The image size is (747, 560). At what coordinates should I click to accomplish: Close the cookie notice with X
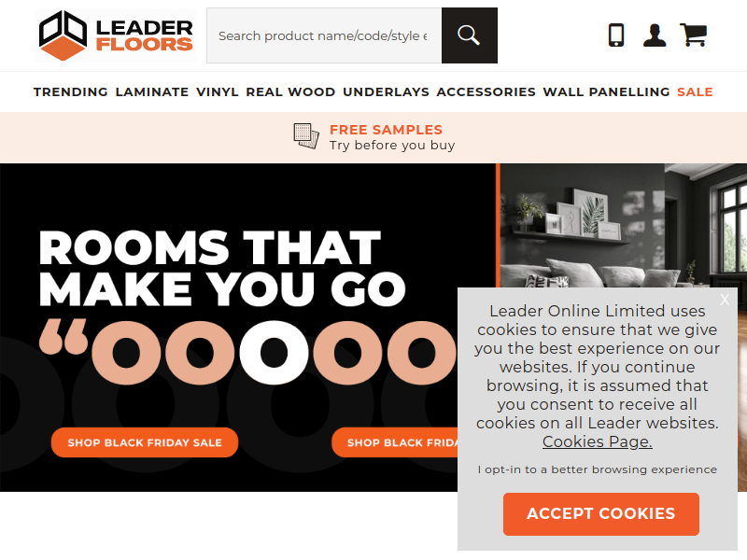click(725, 300)
